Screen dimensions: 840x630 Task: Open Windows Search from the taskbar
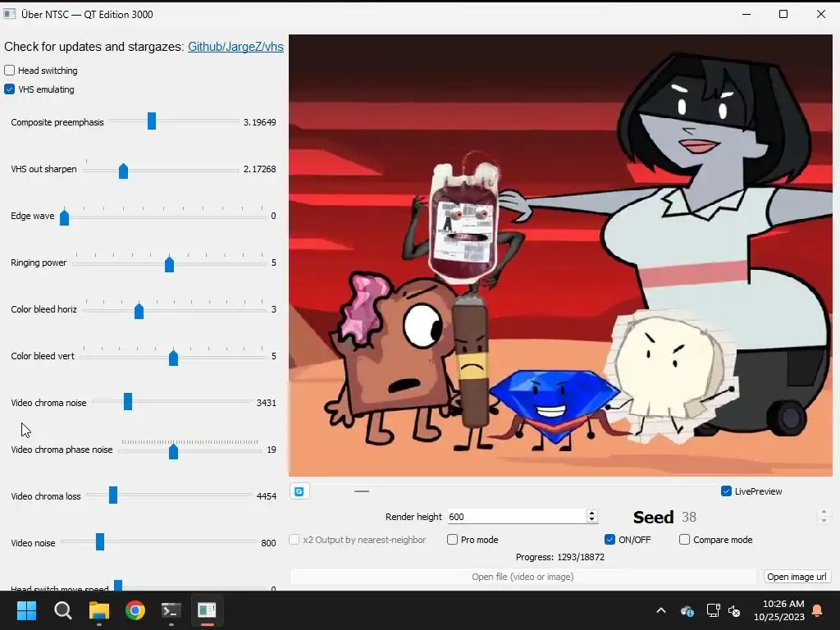tap(62, 610)
